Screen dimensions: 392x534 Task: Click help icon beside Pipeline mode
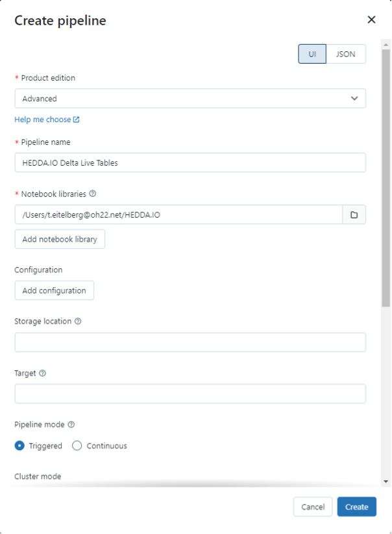(71, 425)
